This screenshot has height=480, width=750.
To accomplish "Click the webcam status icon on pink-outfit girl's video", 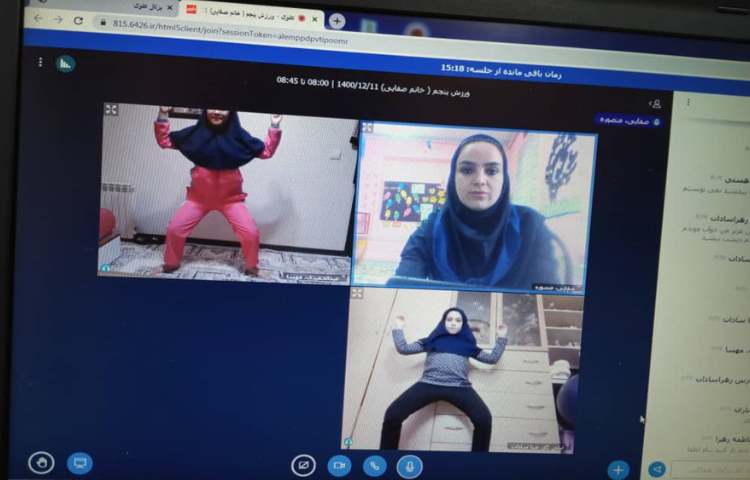I will (106, 268).
